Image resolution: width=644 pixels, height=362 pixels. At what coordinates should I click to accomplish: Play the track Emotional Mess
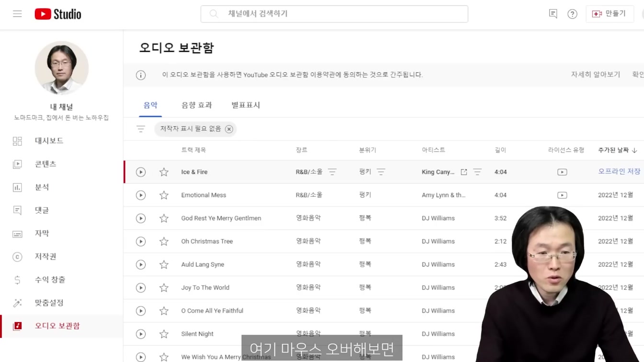[140, 195]
